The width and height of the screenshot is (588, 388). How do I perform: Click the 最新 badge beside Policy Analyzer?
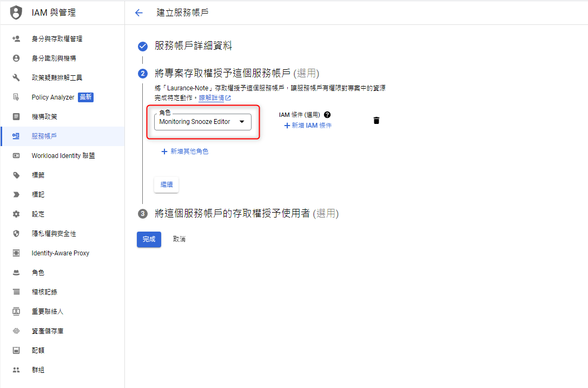coord(85,97)
